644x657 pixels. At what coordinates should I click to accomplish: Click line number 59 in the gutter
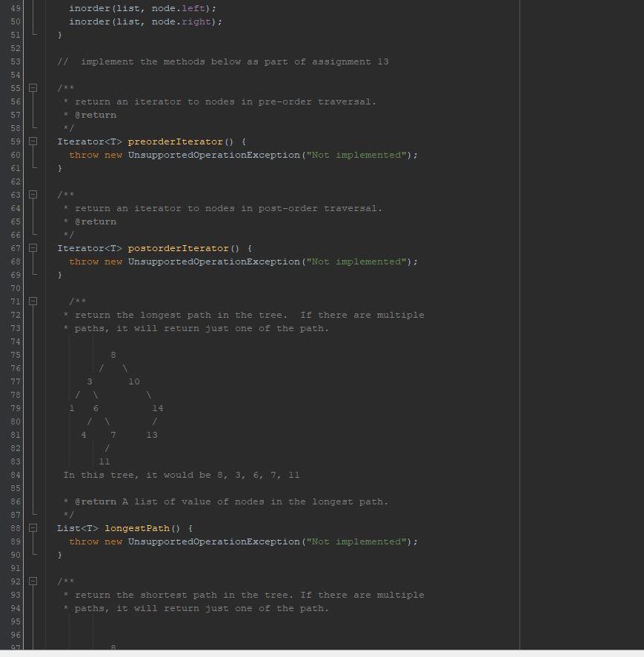click(x=14, y=141)
